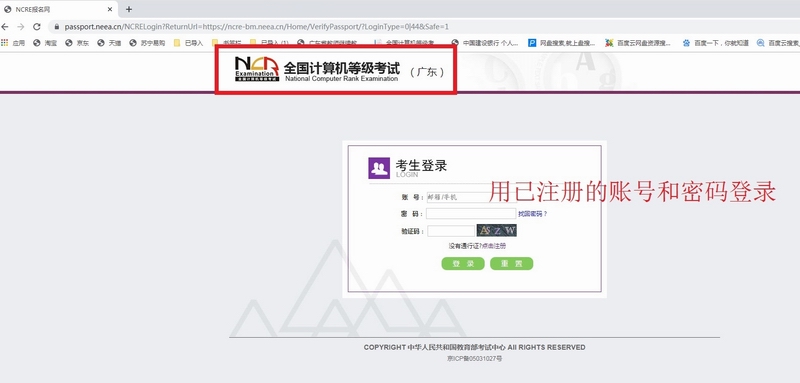Open the 中国建设银行 bookmark
Viewport: 800px width, 383px height.
click(485, 43)
